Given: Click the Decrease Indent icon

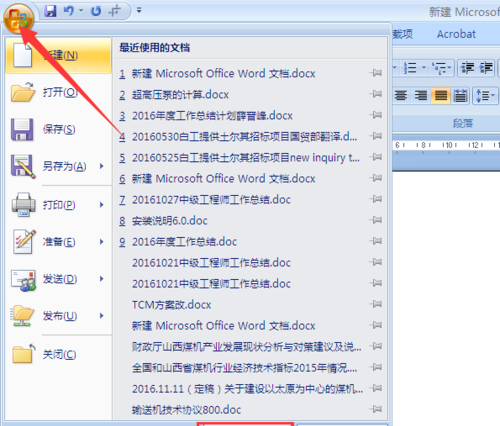Looking at the screenshot, I should [x=467, y=68].
